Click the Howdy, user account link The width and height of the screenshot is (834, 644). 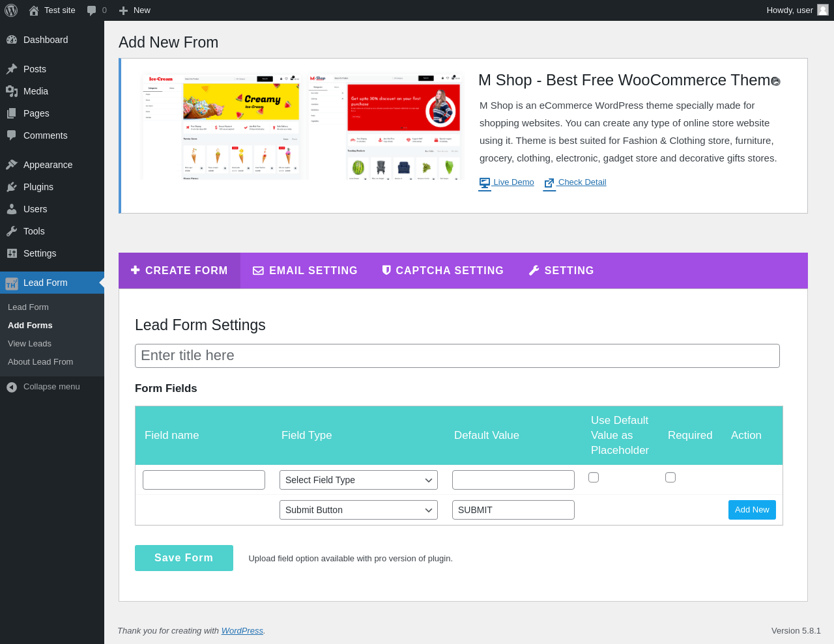(x=790, y=10)
